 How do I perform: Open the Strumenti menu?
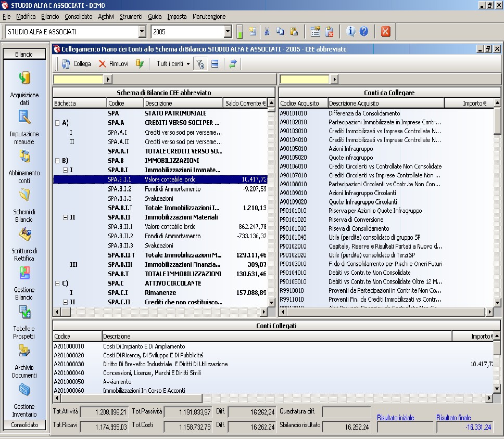tap(131, 17)
